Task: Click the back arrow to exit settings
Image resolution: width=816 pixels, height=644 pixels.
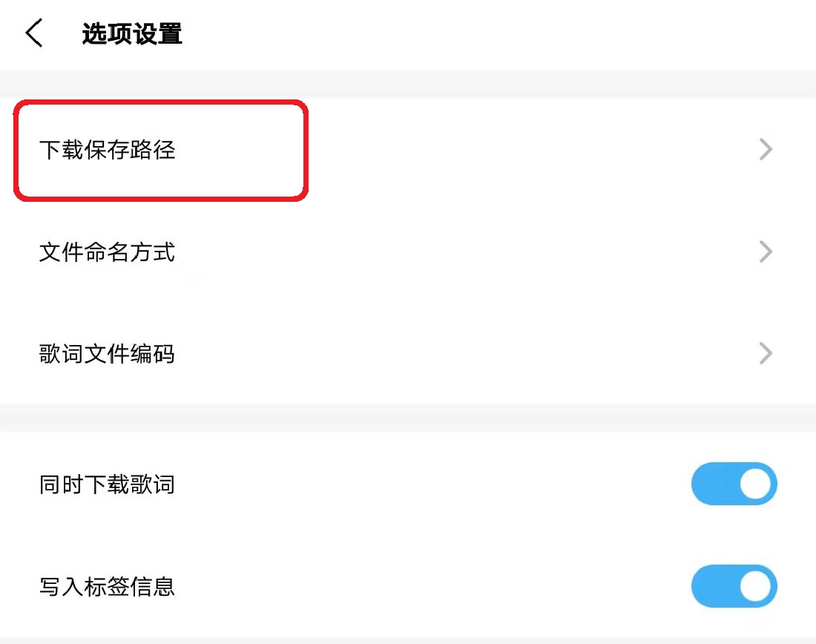Action: pos(33,33)
